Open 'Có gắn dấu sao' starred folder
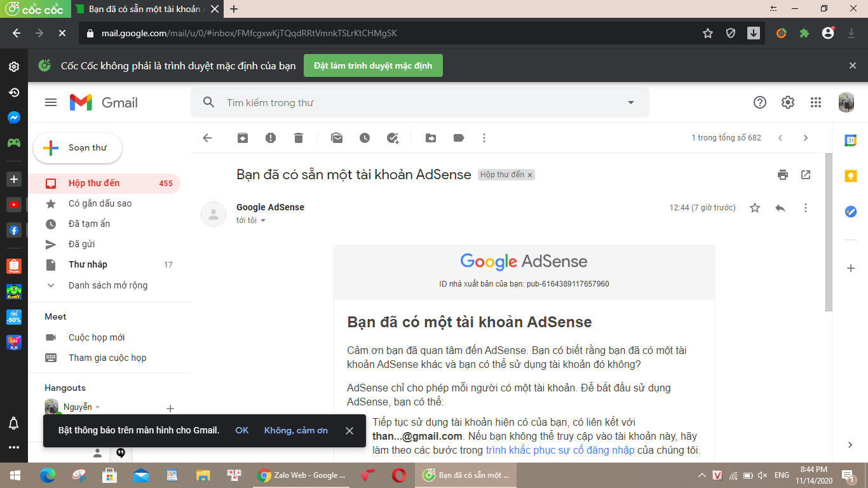 coord(104,203)
